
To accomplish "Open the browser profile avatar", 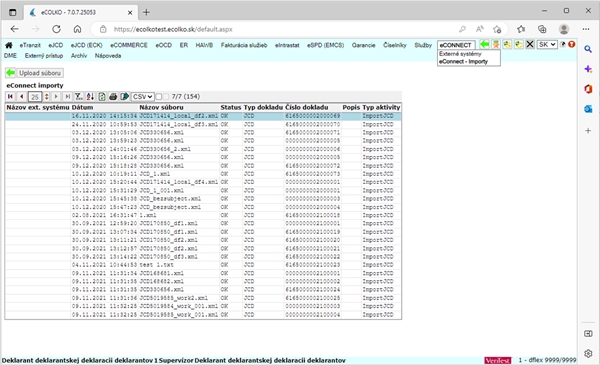I will (x=564, y=29).
